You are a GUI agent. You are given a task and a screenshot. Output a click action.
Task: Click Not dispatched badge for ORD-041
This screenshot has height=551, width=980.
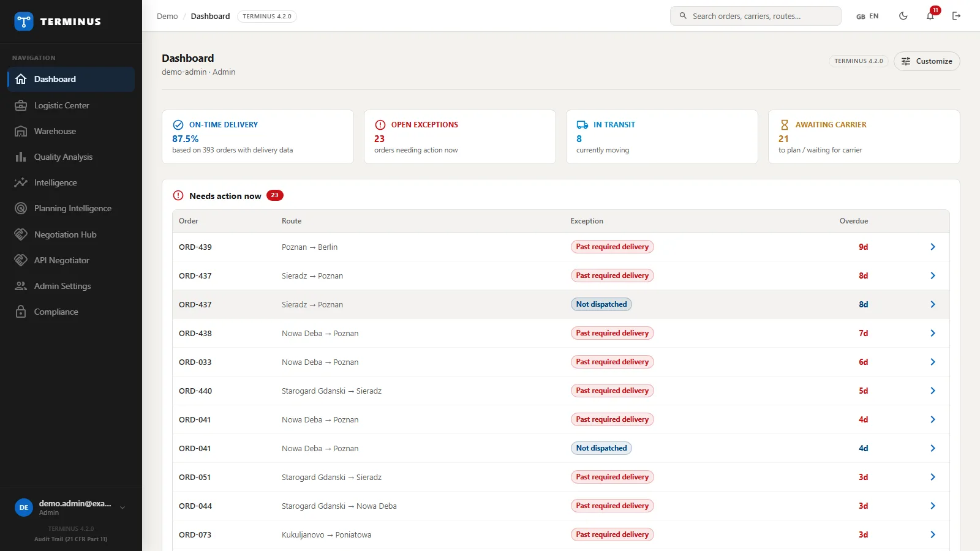click(601, 448)
